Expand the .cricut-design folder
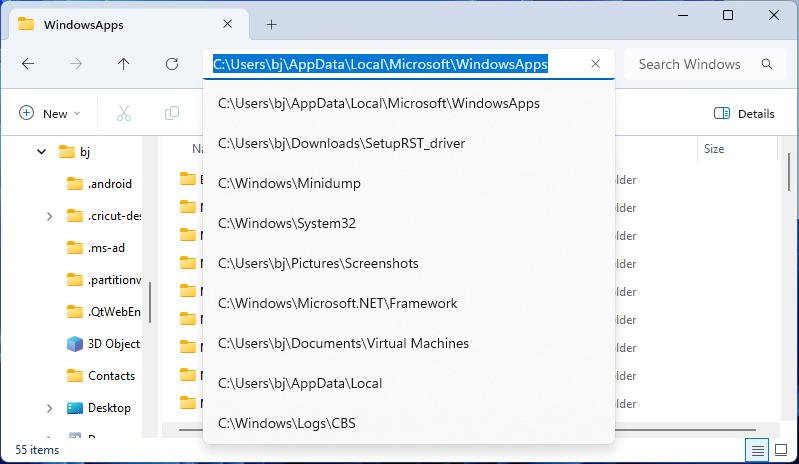 pyautogui.click(x=49, y=216)
